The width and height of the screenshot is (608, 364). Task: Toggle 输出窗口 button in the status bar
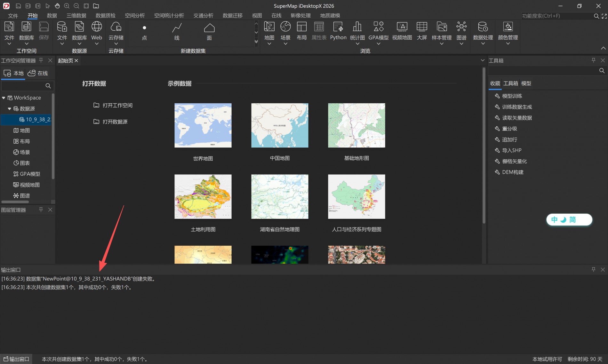16,359
